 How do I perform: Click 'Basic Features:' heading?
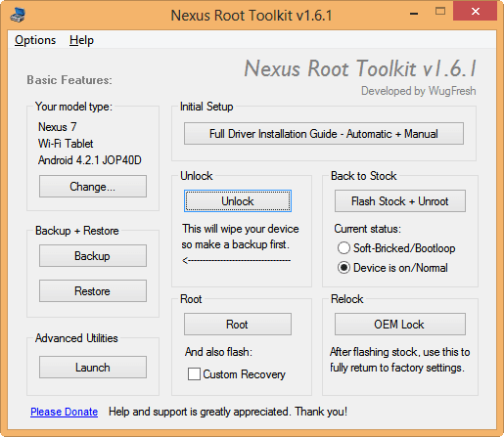point(69,80)
